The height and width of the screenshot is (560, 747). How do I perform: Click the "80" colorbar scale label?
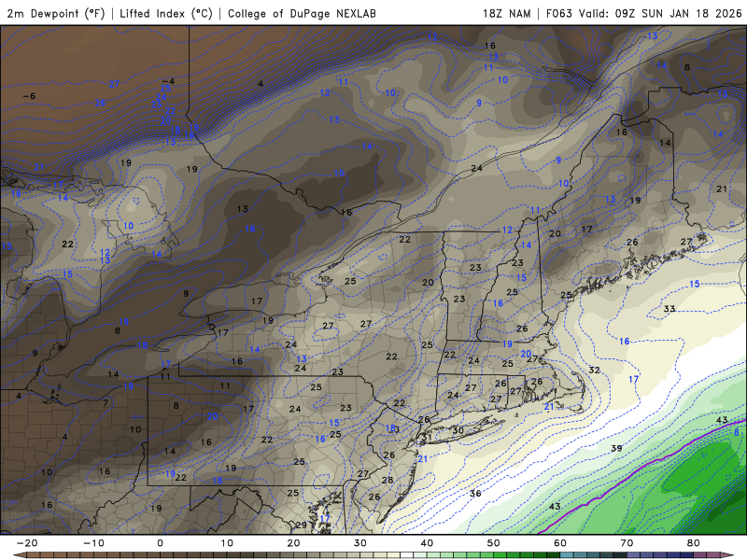[x=694, y=543]
